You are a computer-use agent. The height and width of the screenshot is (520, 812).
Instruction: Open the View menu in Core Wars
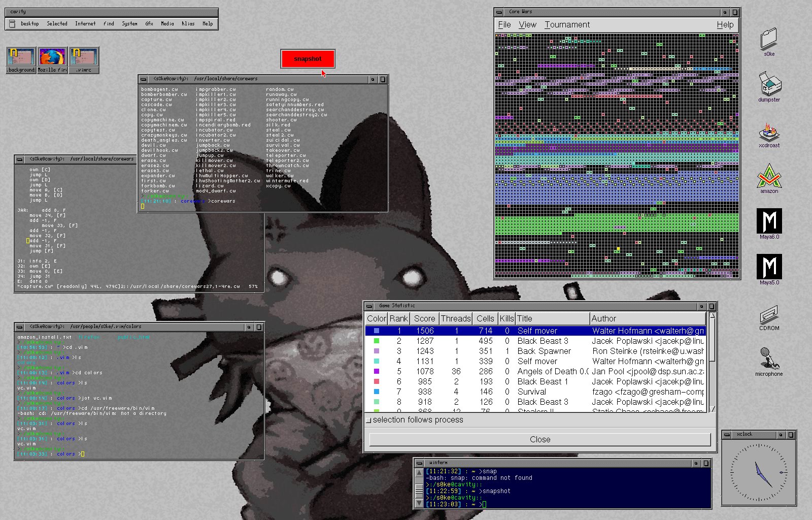point(527,25)
